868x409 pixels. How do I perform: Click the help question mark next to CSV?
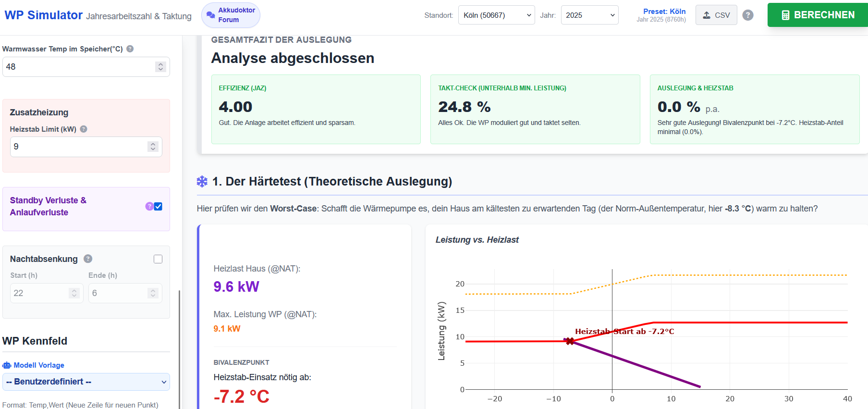pos(747,15)
